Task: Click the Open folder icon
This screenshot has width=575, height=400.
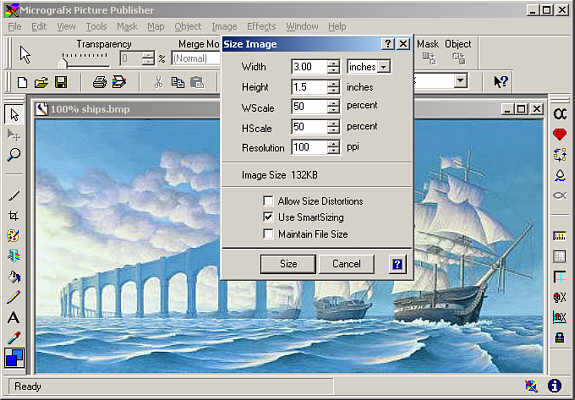Action: (41, 82)
